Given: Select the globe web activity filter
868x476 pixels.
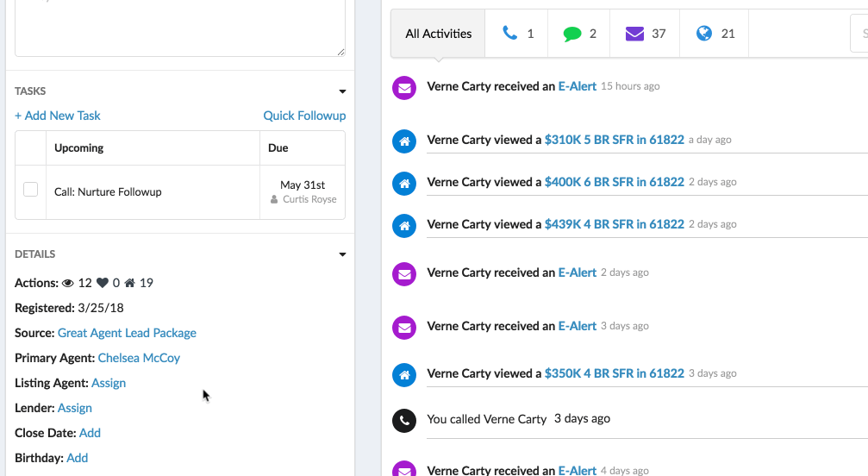Looking at the screenshot, I should pyautogui.click(x=715, y=34).
